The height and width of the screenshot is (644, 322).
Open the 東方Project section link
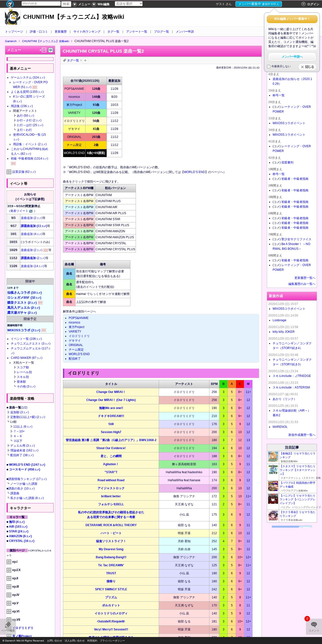coord(76,327)
